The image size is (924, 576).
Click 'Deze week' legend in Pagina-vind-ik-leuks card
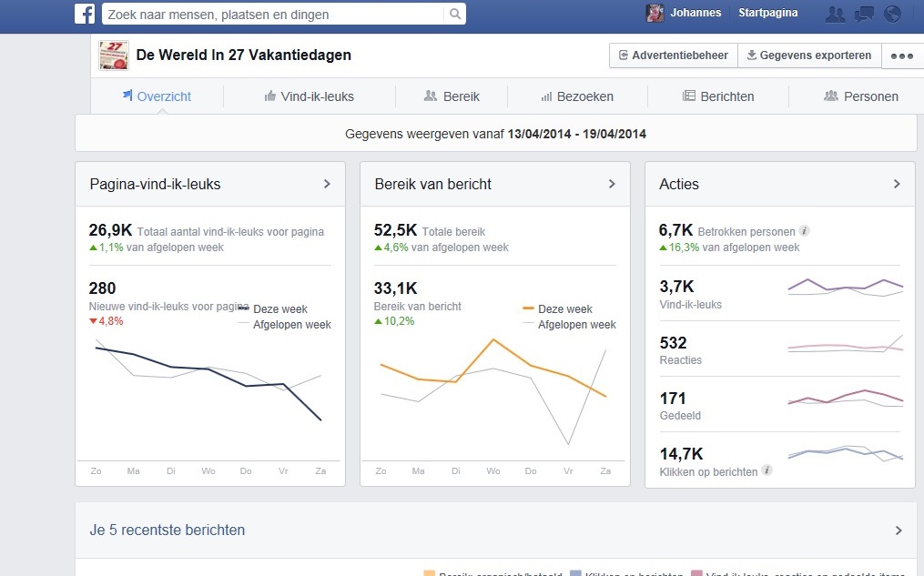pos(273,308)
